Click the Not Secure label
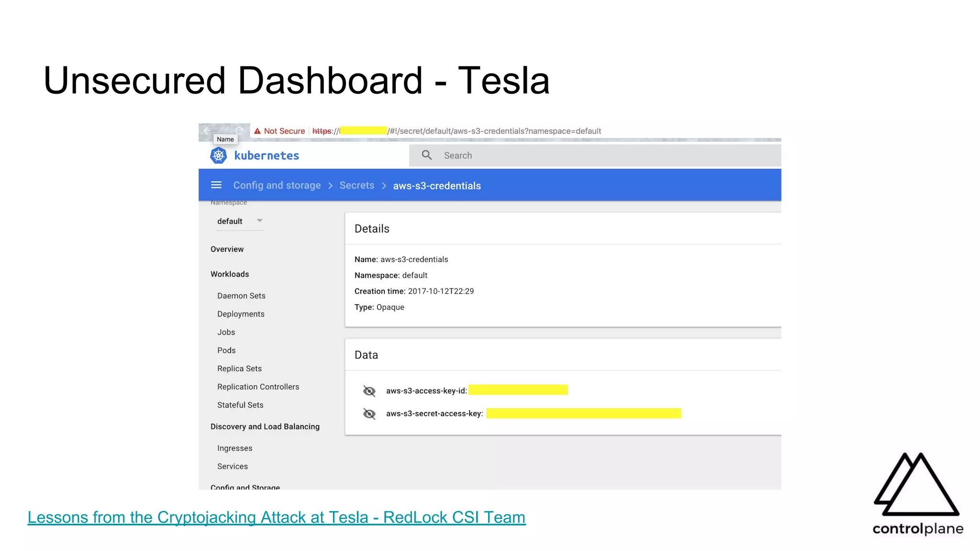 284,131
